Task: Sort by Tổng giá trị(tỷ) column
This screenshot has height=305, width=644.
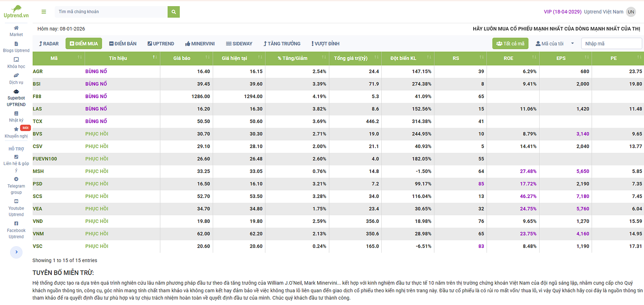Action: pos(376,58)
